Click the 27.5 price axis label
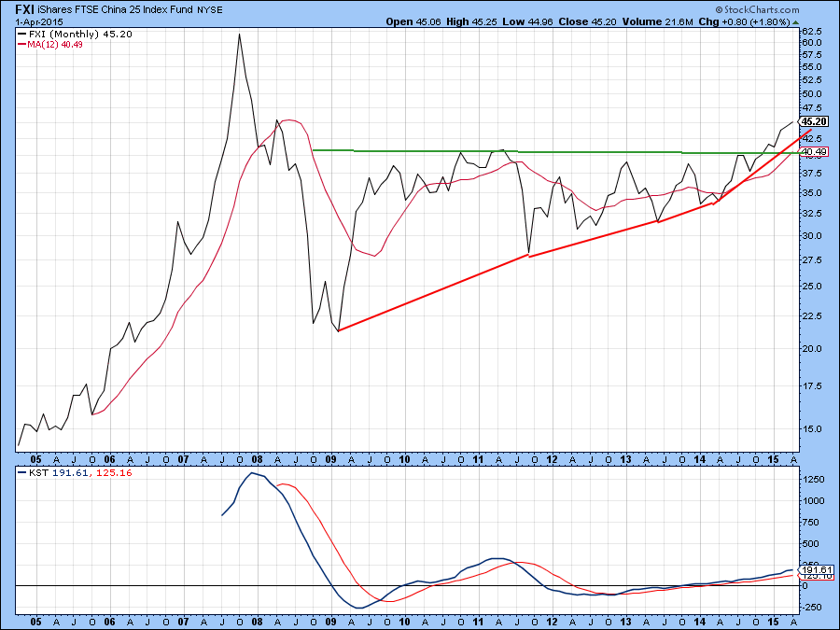The width and height of the screenshot is (840, 630). 812,259
